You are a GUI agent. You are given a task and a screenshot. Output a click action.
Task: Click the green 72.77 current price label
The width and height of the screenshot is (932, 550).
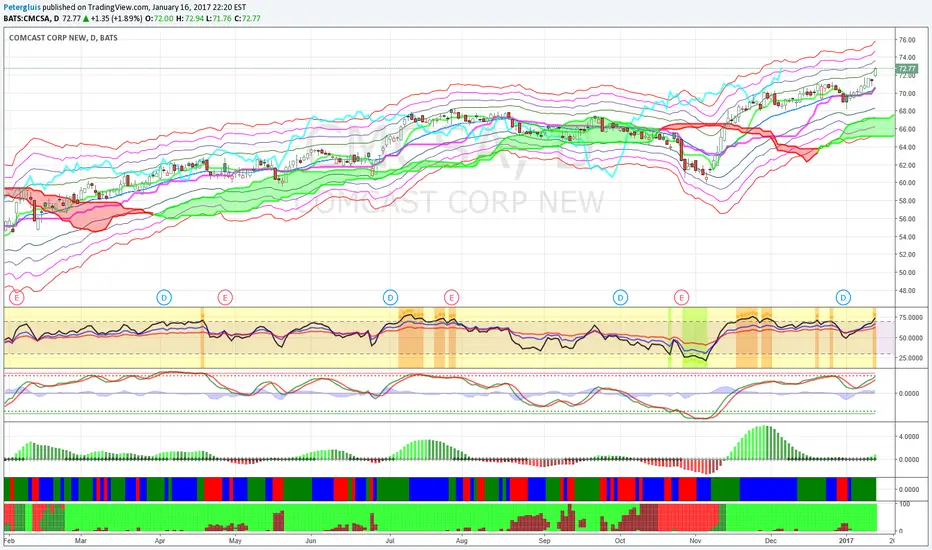point(907,69)
